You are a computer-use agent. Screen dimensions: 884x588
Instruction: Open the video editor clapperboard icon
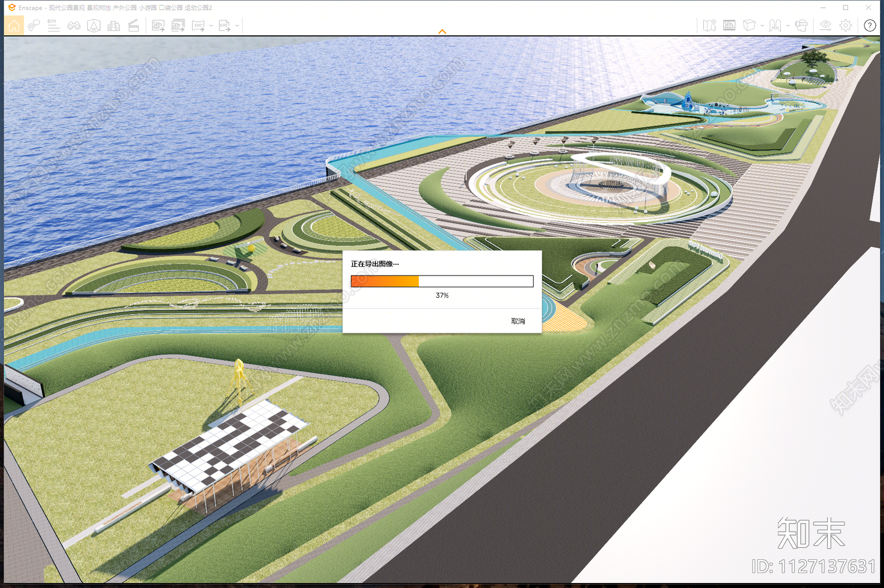point(134,25)
